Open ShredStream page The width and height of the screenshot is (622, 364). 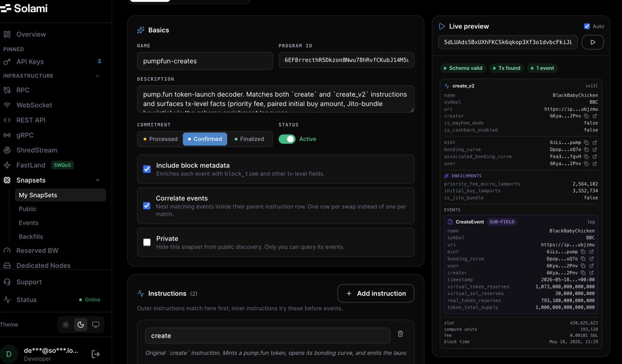pyautogui.click(x=37, y=150)
